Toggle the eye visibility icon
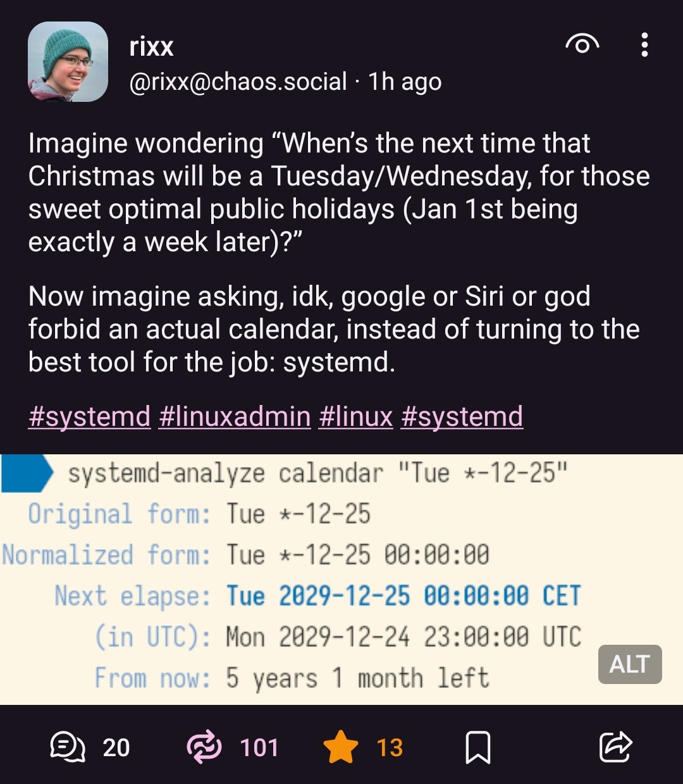 point(582,45)
